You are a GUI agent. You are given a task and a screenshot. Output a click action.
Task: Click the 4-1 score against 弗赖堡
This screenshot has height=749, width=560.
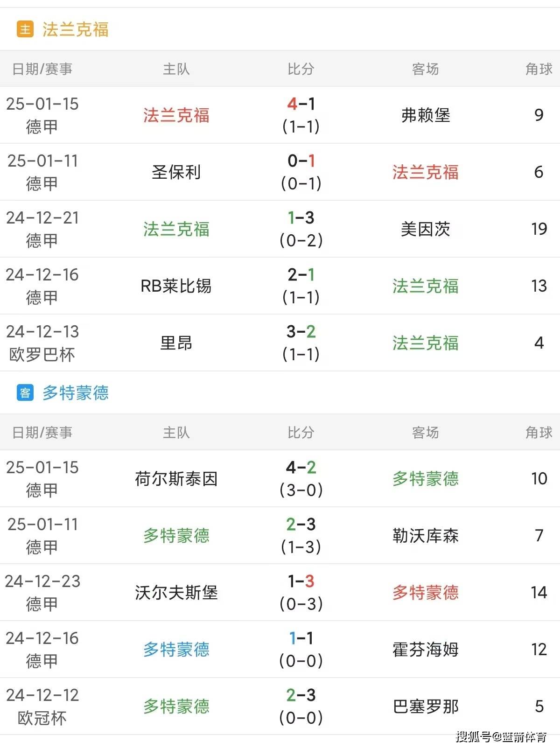(301, 104)
